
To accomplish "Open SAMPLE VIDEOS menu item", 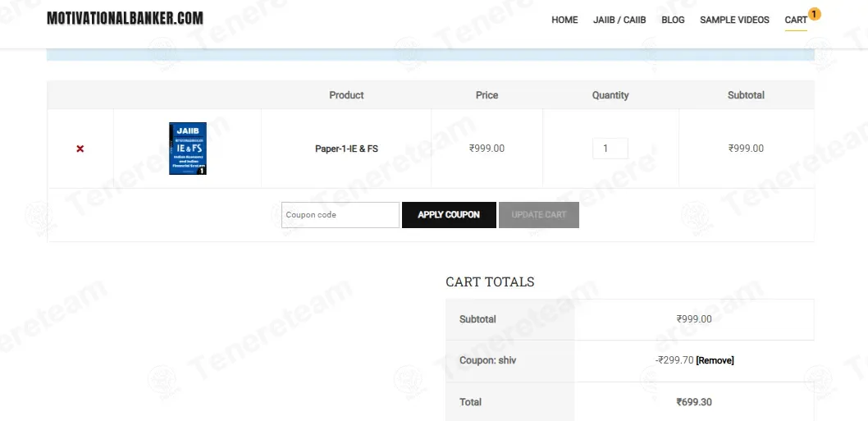I will (734, 20).
